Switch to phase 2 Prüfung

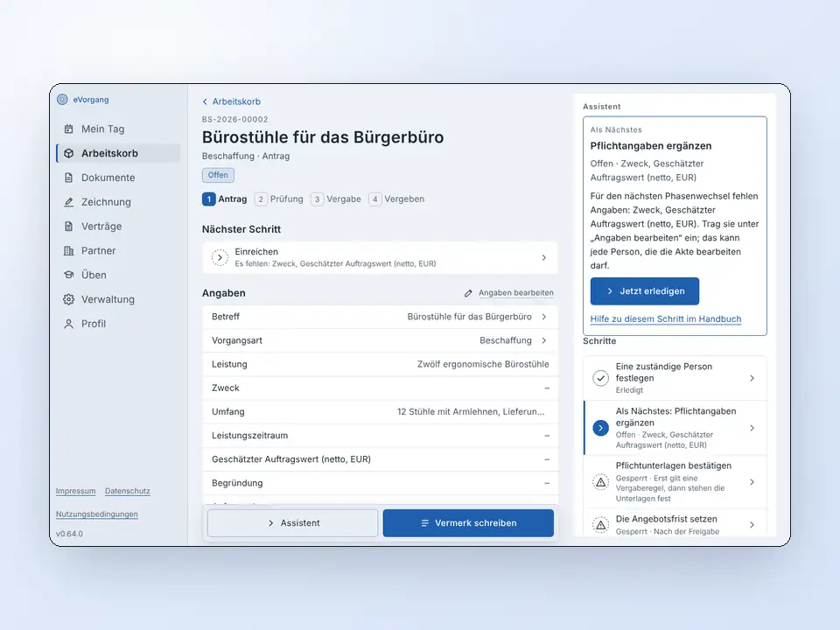tap(279, 199)
